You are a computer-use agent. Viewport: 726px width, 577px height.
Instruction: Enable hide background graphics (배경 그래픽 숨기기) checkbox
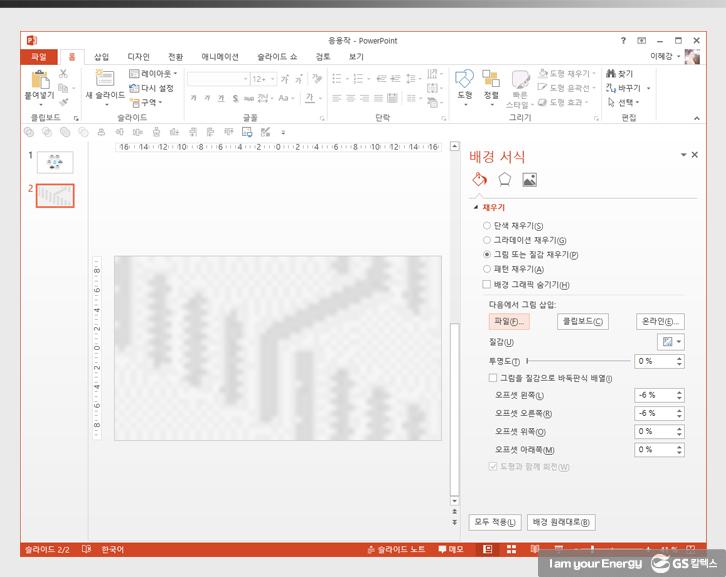[x=487, y=285]
